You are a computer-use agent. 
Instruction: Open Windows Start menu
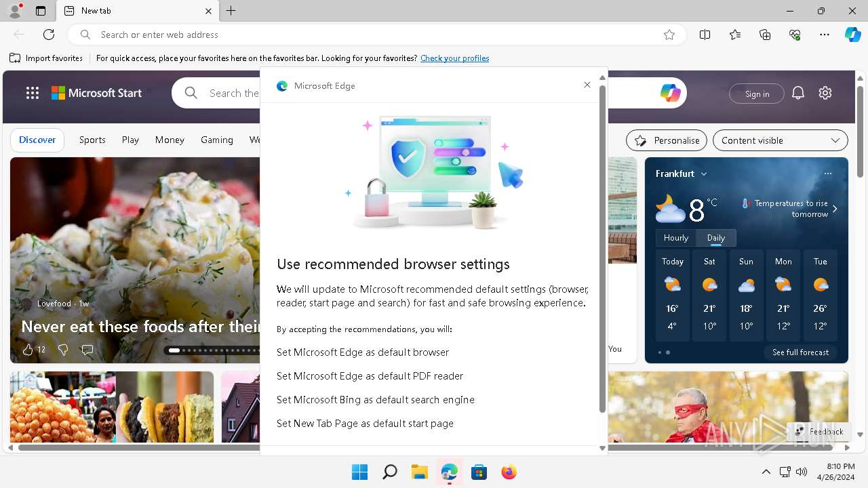[x=360, y=472]
